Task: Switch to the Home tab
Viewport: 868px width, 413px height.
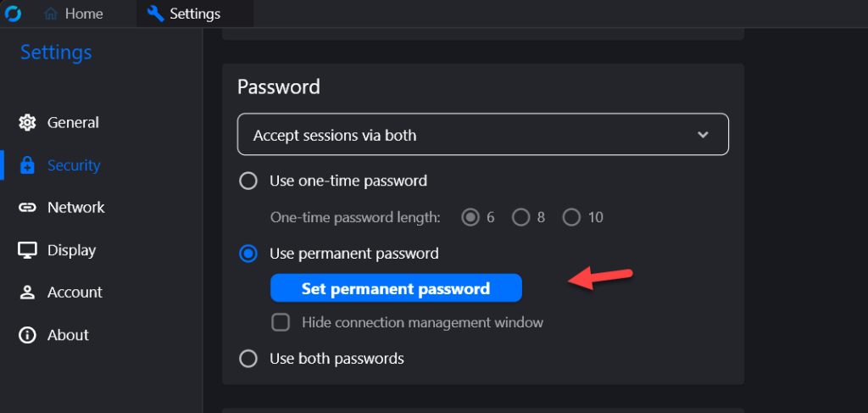Action: click(74, 14)
